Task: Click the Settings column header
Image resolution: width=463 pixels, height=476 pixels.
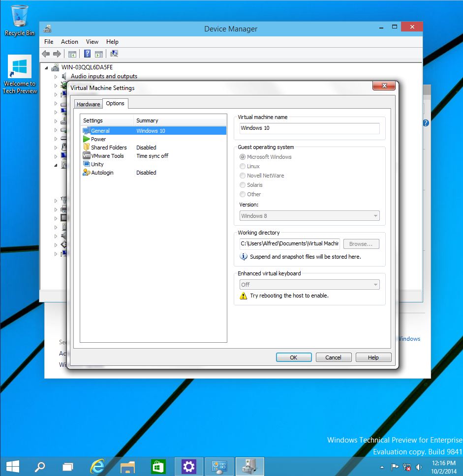Action: coord(107,120)
